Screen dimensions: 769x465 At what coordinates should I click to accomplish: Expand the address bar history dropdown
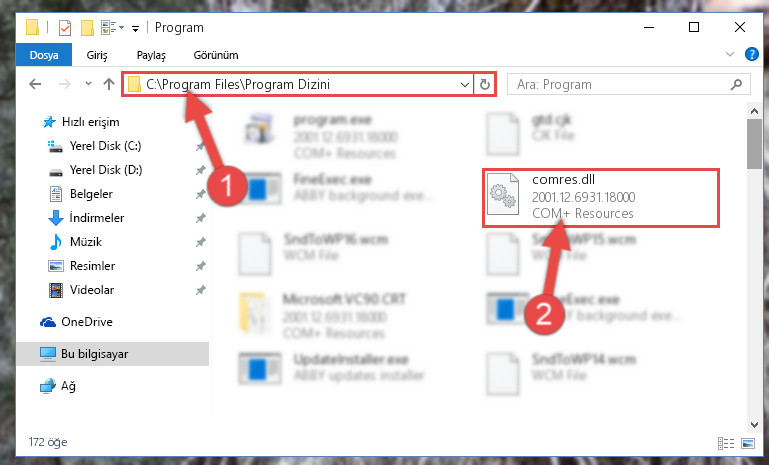464,85
